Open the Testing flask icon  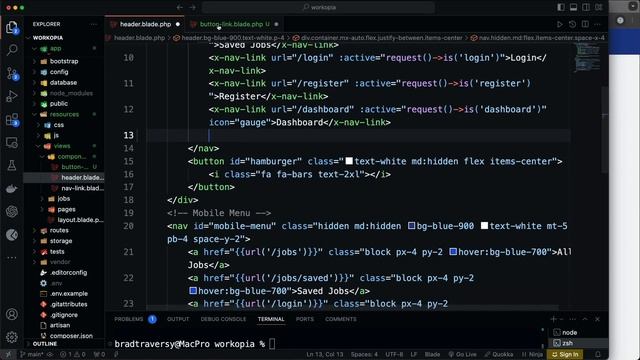pos(12,165)
